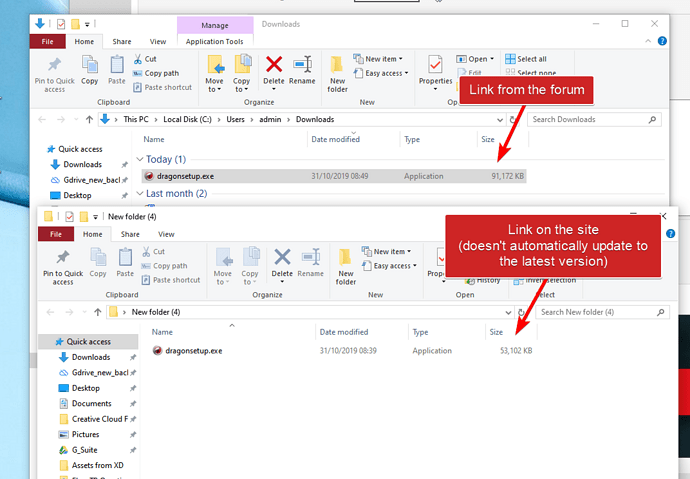Sort by Name column in New folder (4) window
690x479 pixels.
pyautogui.click(x=162, y=332)
